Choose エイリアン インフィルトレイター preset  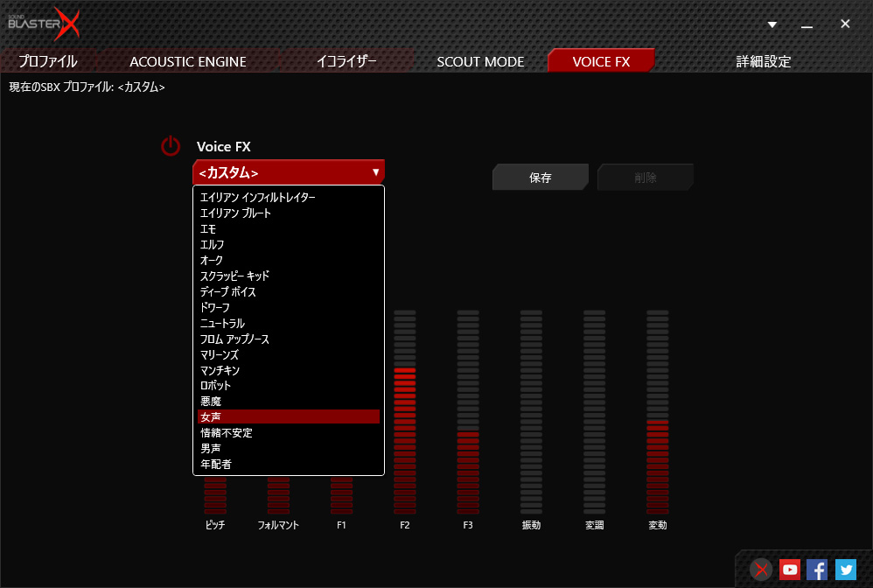(289, 197)
